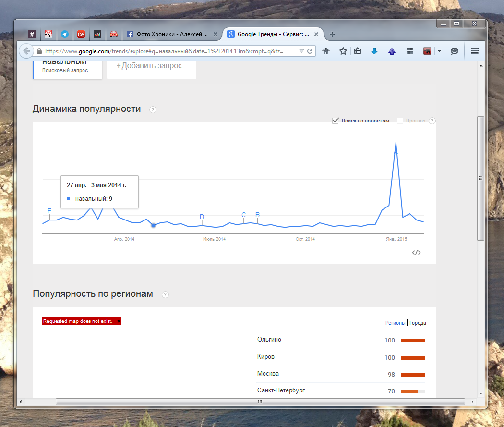Expand the red extension dropdown arrow

click(439, 51)
